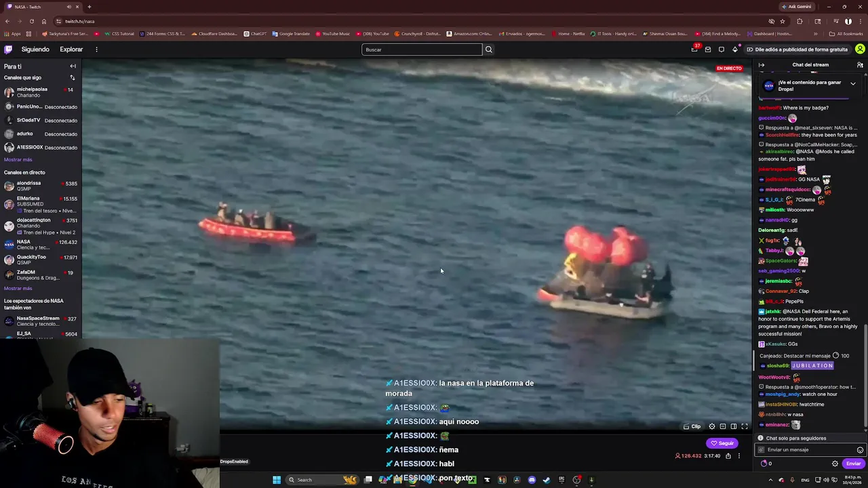The height and width of the screenshot is (488, 868).
Task: Open the top navigation more-options menu
Action: click(96, 49)
